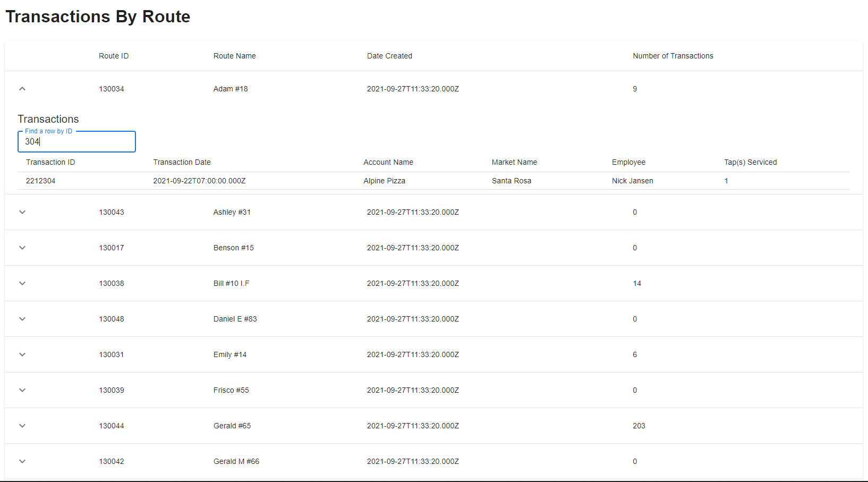Expand the Gerald M #66 route row

click(22, 461)
